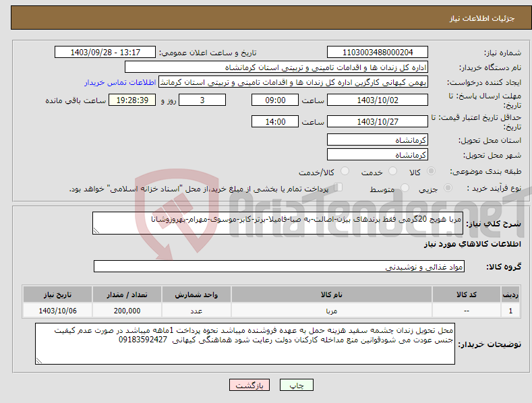This screenshot has height=403, width=532.
Task: Click the delivery city field کرمانشاه
Action: (378, 155)
